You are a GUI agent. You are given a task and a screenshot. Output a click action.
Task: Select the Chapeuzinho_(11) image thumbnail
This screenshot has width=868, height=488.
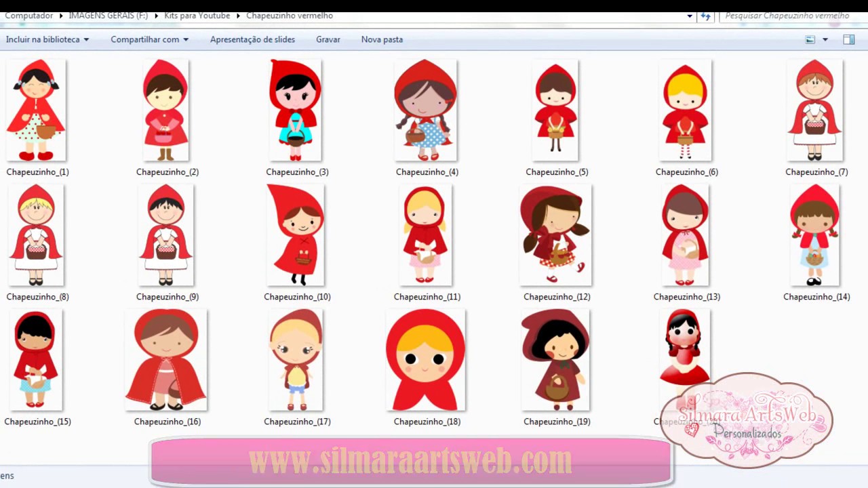tap(425, 235)
